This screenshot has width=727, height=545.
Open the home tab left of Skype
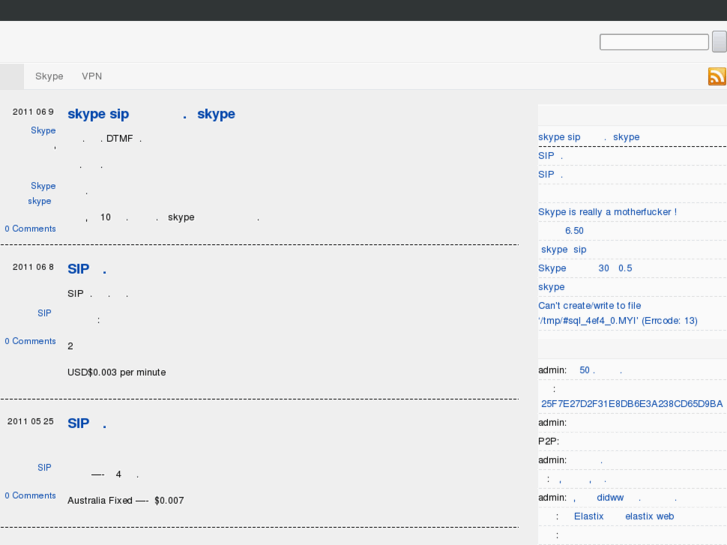coord(12,77)
